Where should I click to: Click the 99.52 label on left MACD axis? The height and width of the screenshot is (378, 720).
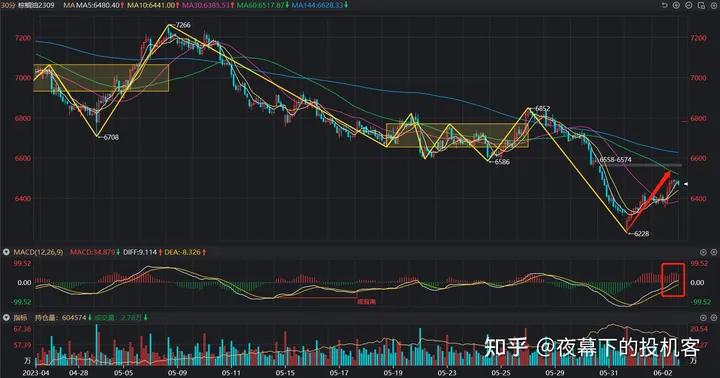(x=22, y=263)
